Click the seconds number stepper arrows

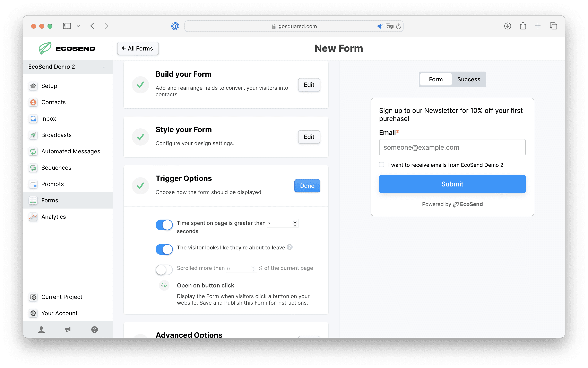(295, 223)
